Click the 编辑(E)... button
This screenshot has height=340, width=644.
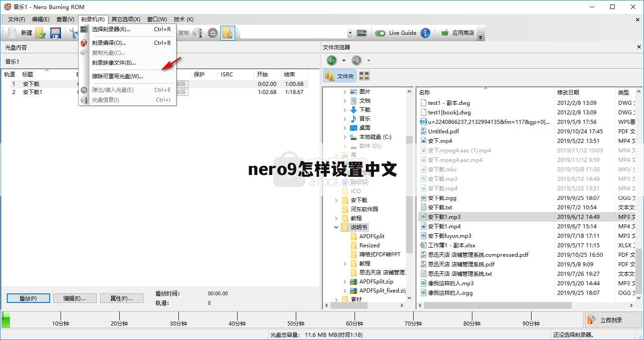[x=75, y=298]
